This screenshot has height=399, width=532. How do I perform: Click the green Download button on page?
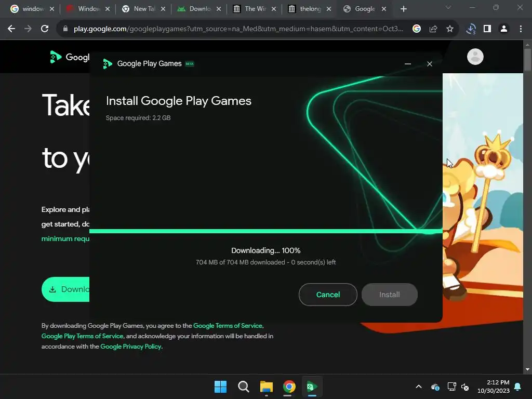pyautogui.click(x=65, y=289)
